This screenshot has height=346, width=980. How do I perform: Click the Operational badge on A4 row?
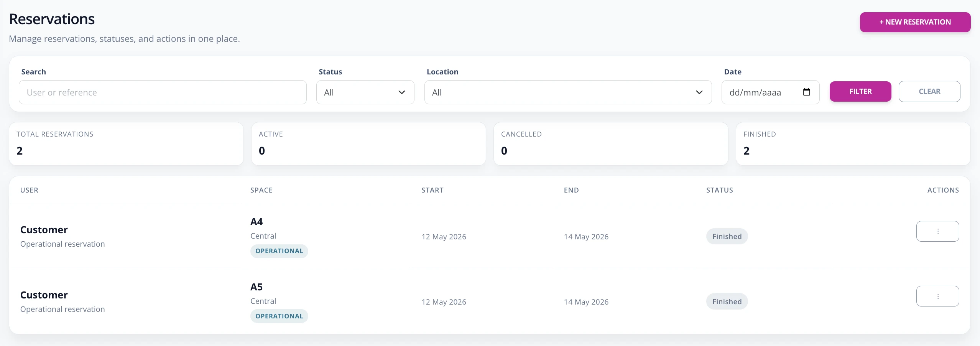coord(279,251)
